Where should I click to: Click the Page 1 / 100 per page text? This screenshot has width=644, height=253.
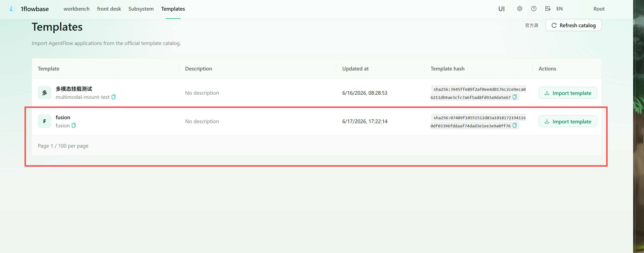point(63,146)
